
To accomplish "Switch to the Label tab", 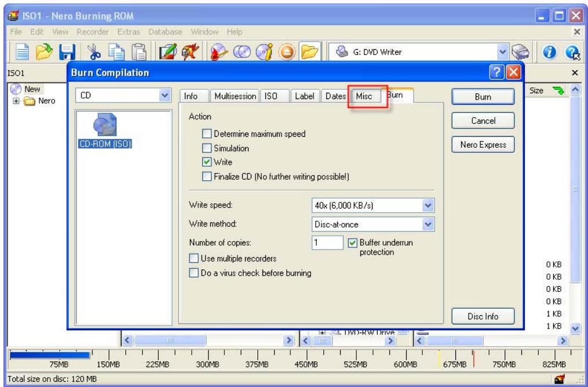I will pyautogui.click(x=305, y=96).
